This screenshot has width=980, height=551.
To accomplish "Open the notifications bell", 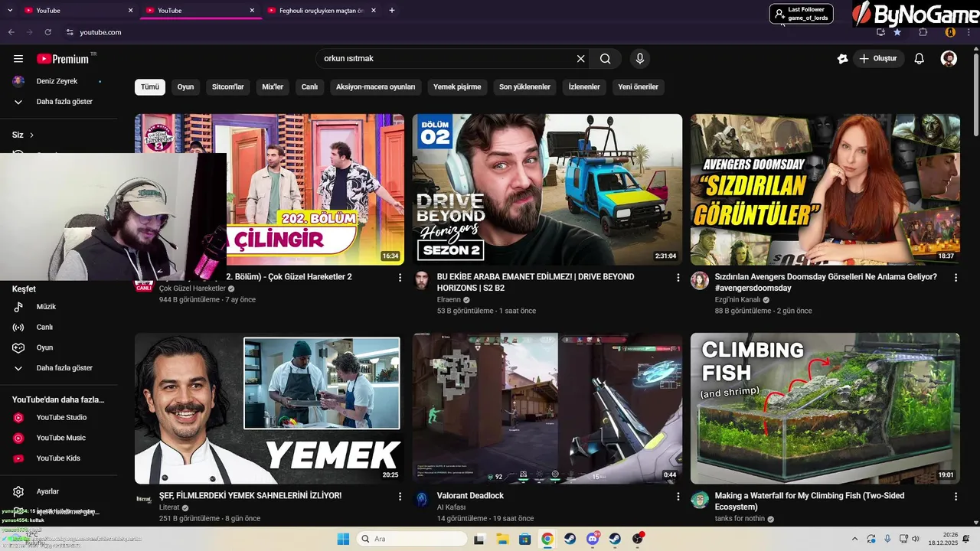I will click(920, 59).
